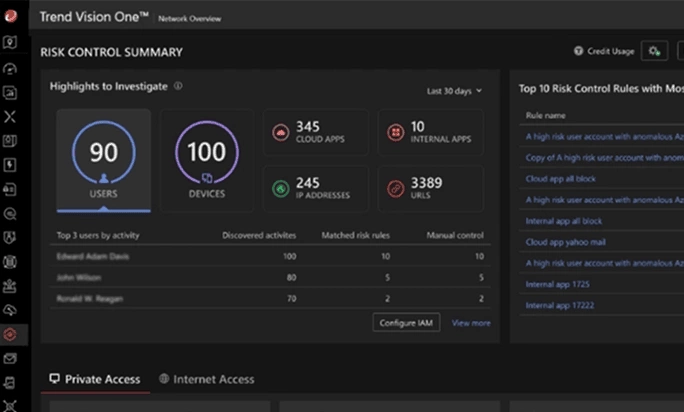684x412 pixels.
Task: Open the Copy of A high risk user rule
Action: click(605, 158)
